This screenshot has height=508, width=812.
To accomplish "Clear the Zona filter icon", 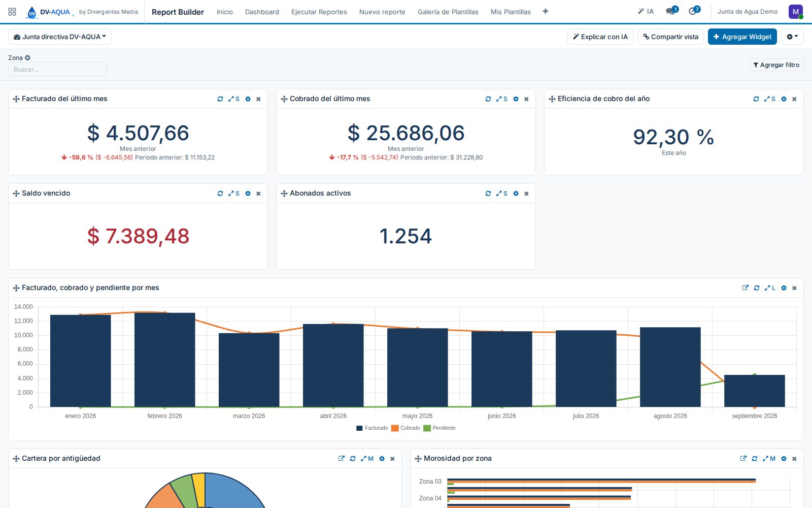I will [x=27, y=58].
